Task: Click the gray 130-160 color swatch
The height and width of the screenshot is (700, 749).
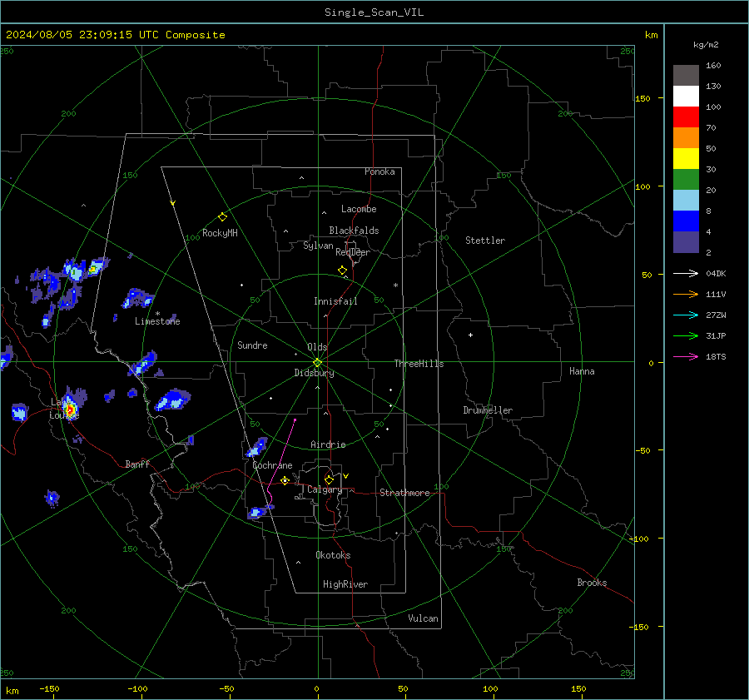Action: pyautogui.click(x=686, y=76)
